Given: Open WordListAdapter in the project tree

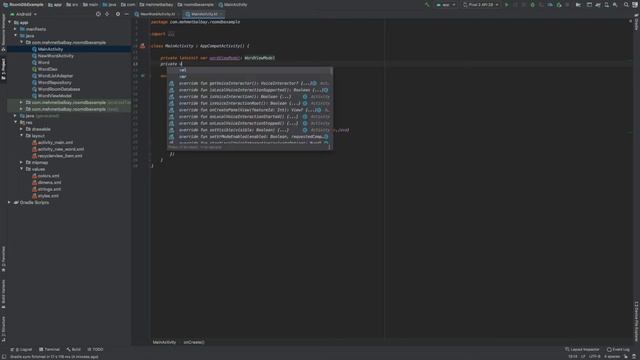Looking at the screenshot, I should click(x=55, y=76).
